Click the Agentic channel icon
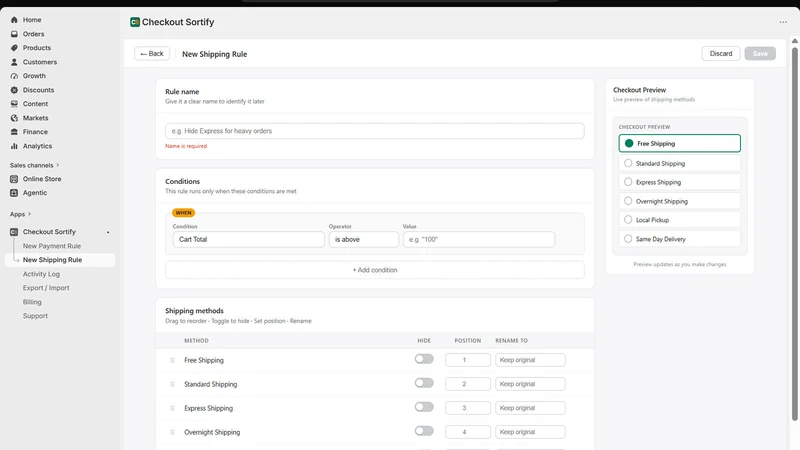Image resolution: width=800 pixels, height=450 pixels. pos(14,193)
